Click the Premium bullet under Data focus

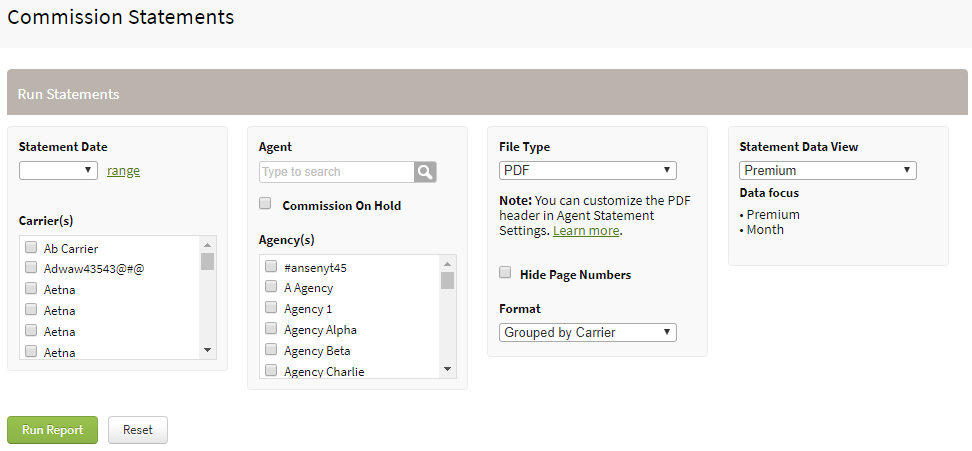[x=770, y=215]
